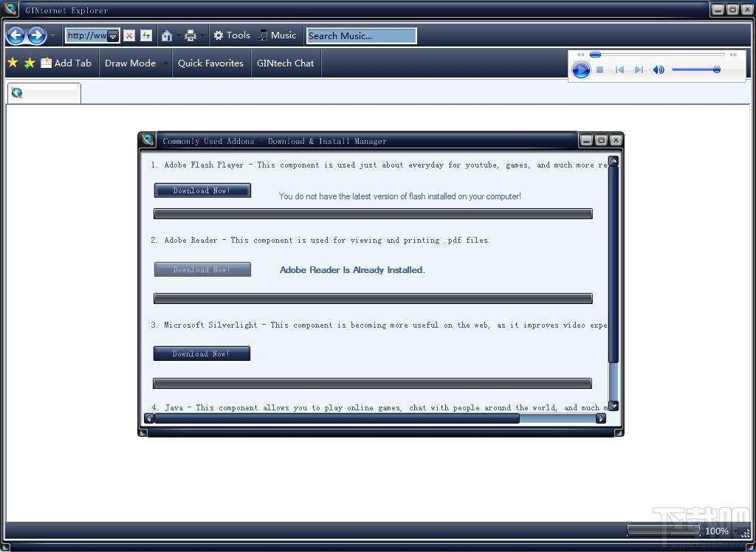
Task: Expand the URL address bar dropdown
Action: click(x=112, y=35)
